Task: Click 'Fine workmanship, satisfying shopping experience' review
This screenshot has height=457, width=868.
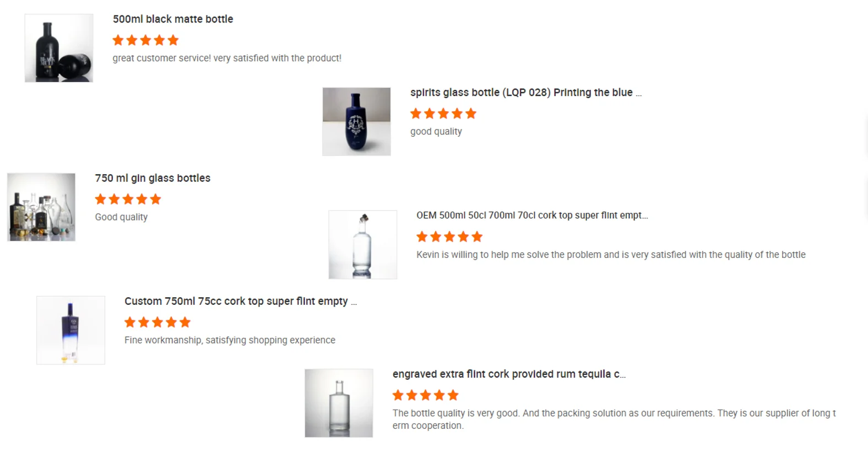Action: [x=230, y=340]
